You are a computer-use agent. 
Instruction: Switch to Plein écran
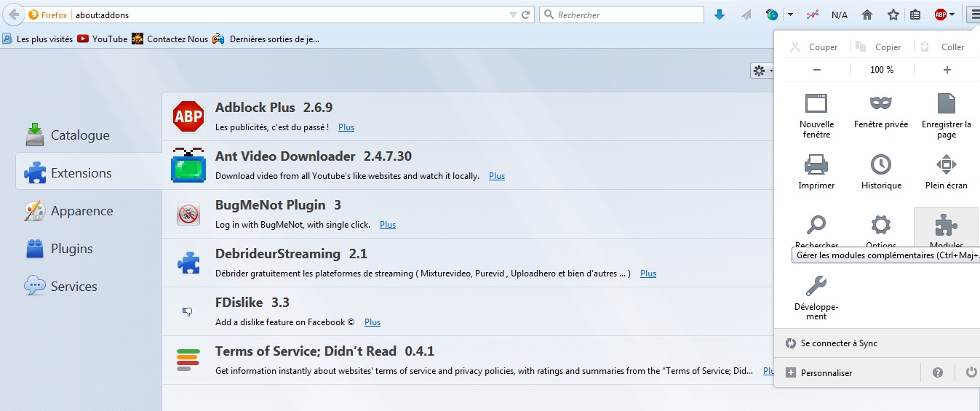point(946,172)
